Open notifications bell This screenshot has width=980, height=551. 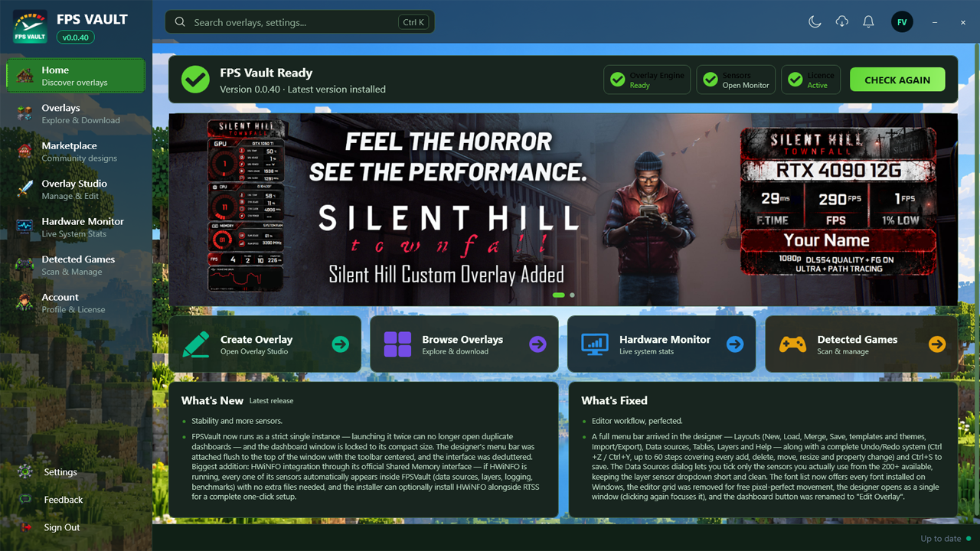[868, 22]
